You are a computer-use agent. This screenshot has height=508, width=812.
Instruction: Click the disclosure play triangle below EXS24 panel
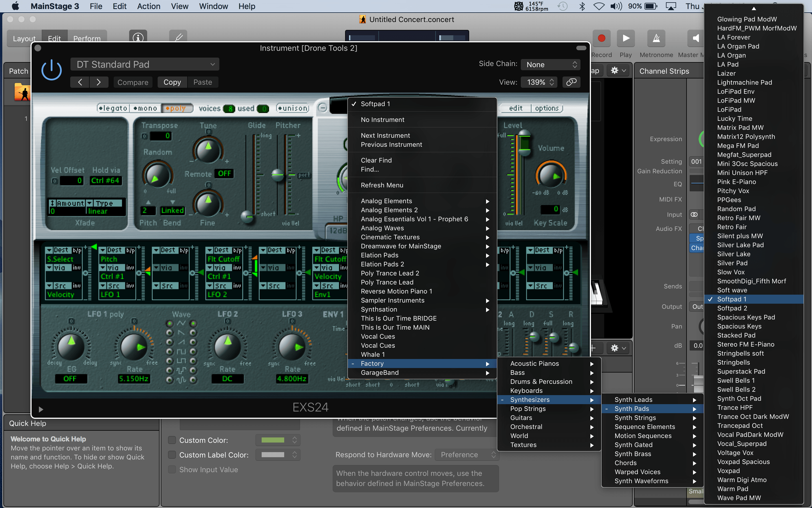(x=41, y=409)
